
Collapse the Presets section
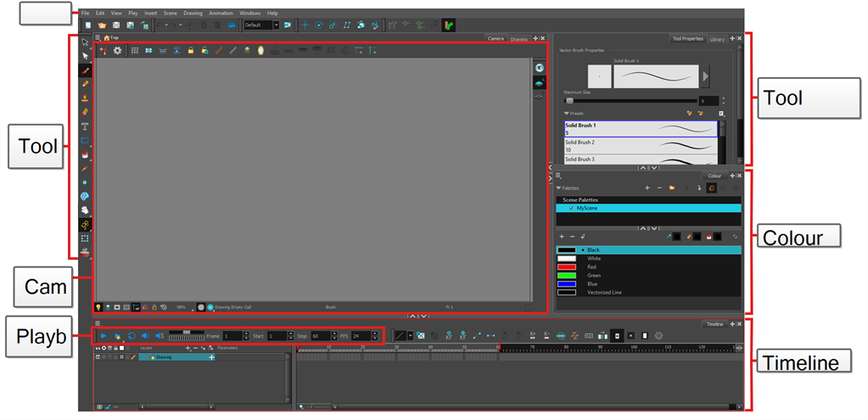567,112
